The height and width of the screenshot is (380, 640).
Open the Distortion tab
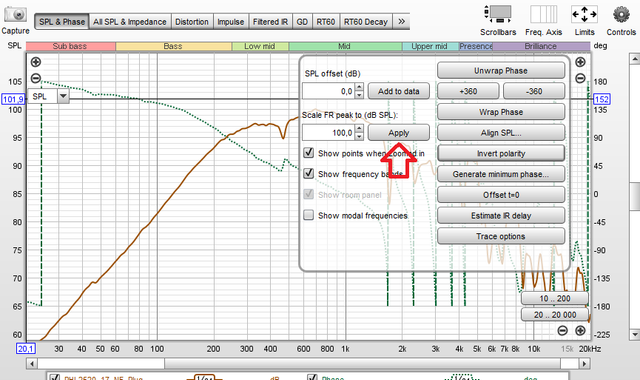(192, 22)
